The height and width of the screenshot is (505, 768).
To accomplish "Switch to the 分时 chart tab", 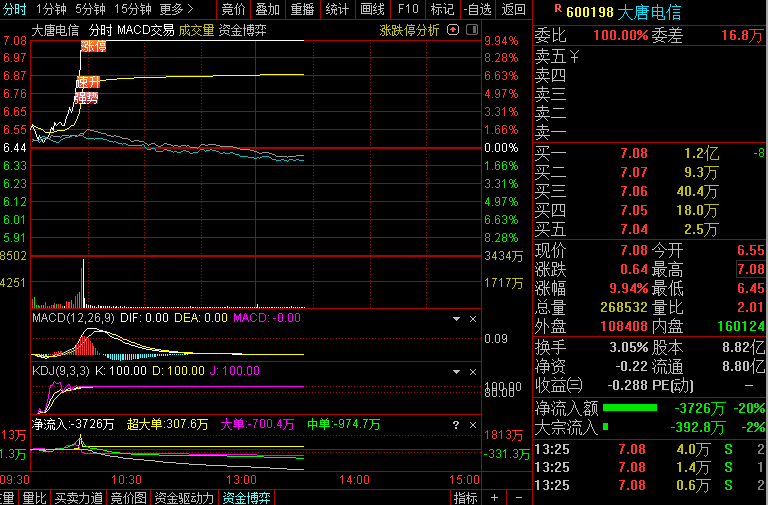I will 14,9.
